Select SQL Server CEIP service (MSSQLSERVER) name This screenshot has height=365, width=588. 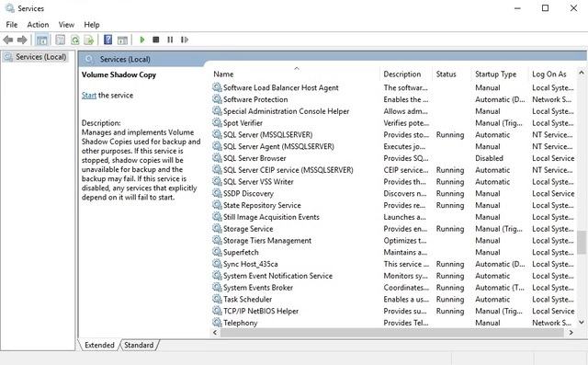tap(288, 170)
